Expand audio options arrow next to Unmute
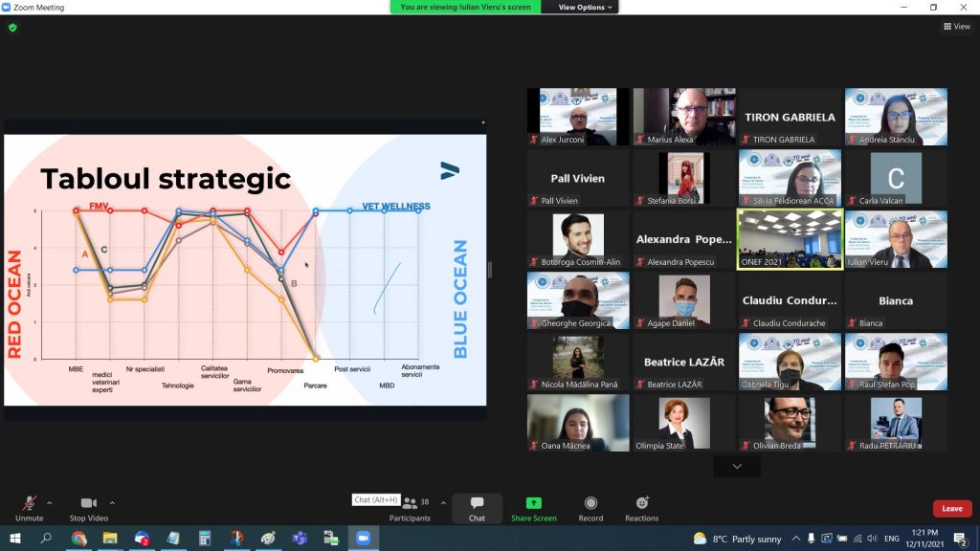The height and width of the screenshot is (551, 980). tap(50, 502)
